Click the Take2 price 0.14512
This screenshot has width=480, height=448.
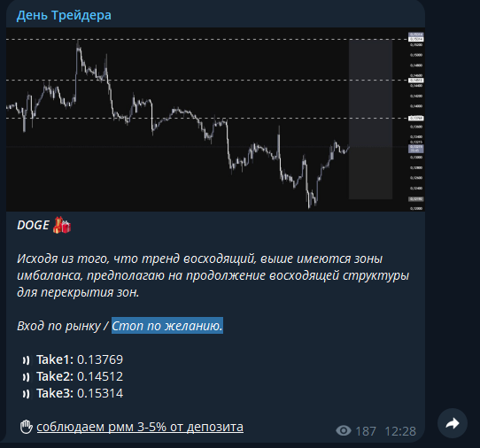(x=100, y=376)
